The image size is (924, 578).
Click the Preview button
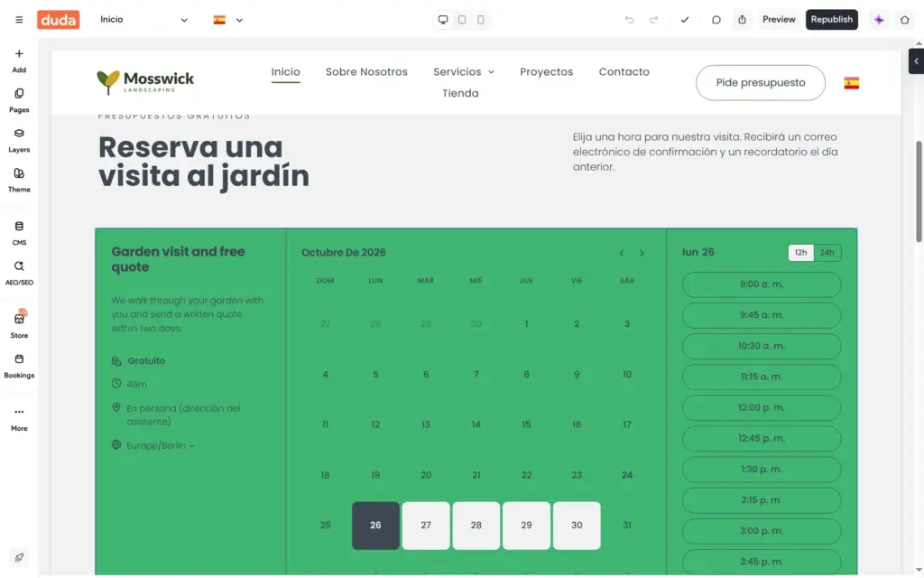779,20
